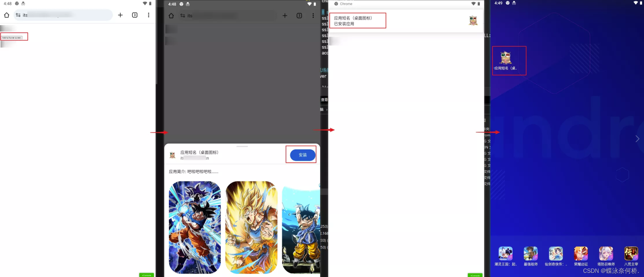This screenshot has height=277, width=644.
Task: Focus the address bar on the white Chrome screen
Action: tap(63, 15)
